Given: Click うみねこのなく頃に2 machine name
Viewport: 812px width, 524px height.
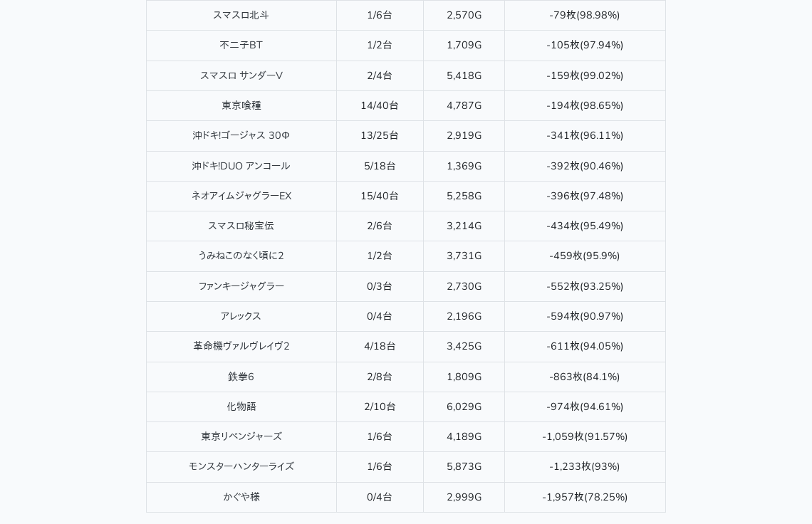Looking at the screenshot, I should coord(241,256).
